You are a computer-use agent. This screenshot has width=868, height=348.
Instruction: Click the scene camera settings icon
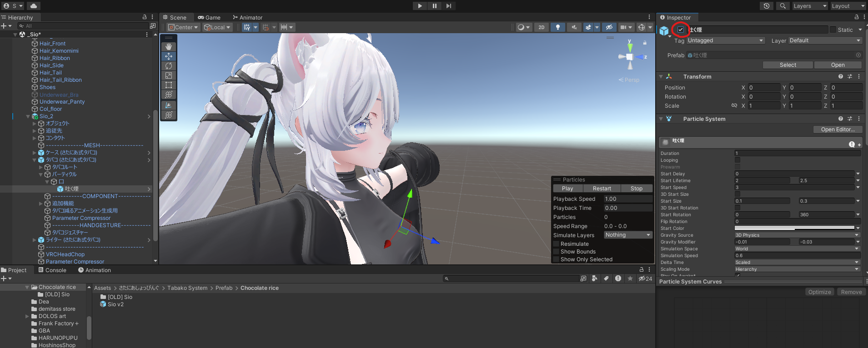point(623,27)
